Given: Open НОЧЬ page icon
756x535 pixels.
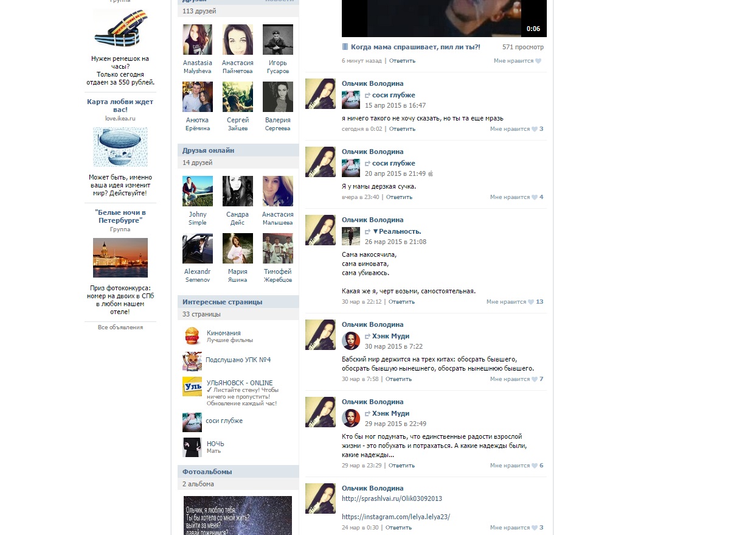Looking at the screenshot, I should click(x=192, y=447).
